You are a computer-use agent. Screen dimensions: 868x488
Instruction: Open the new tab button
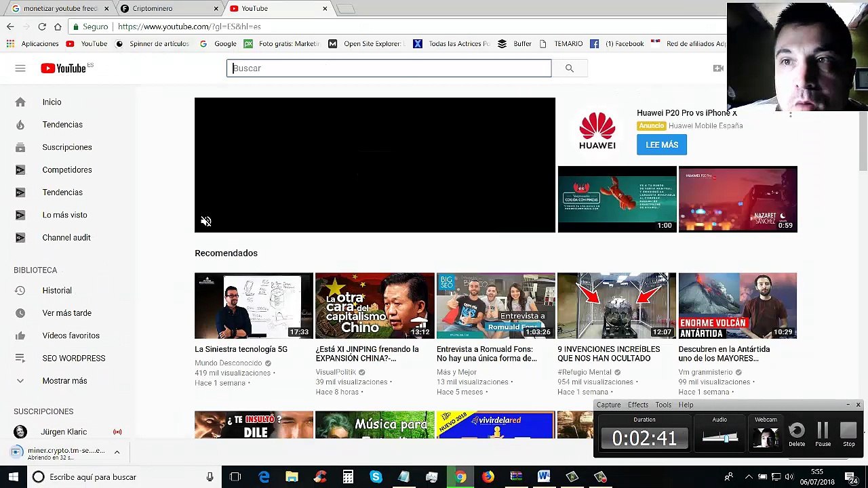pyautogui.click(x=345, y=9)
